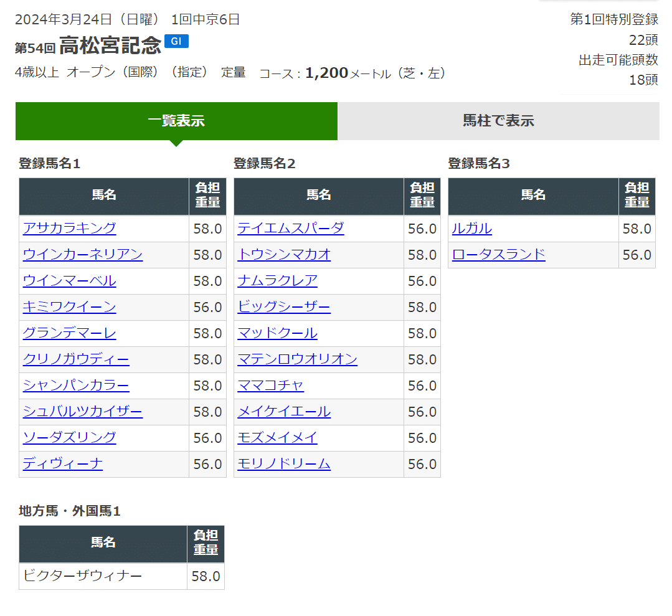Open the シュバルツカイザー horse link
672x616 pixels.
point(83,412)
